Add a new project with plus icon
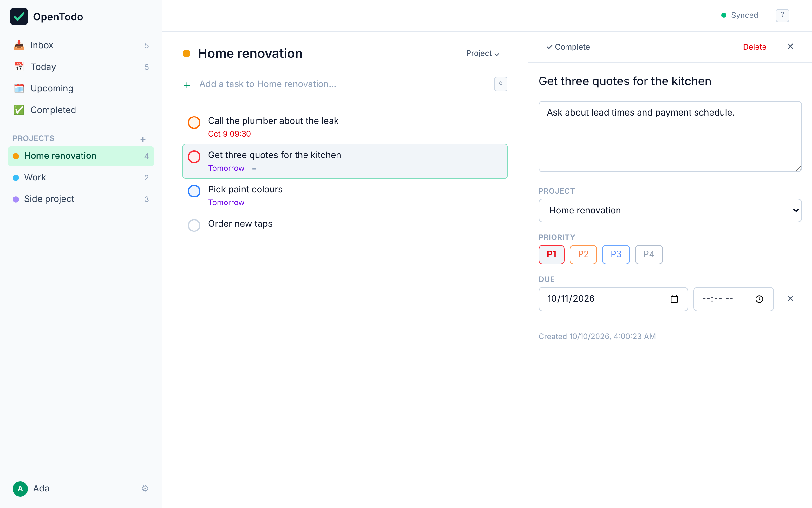812x508 pixels. 143,139
